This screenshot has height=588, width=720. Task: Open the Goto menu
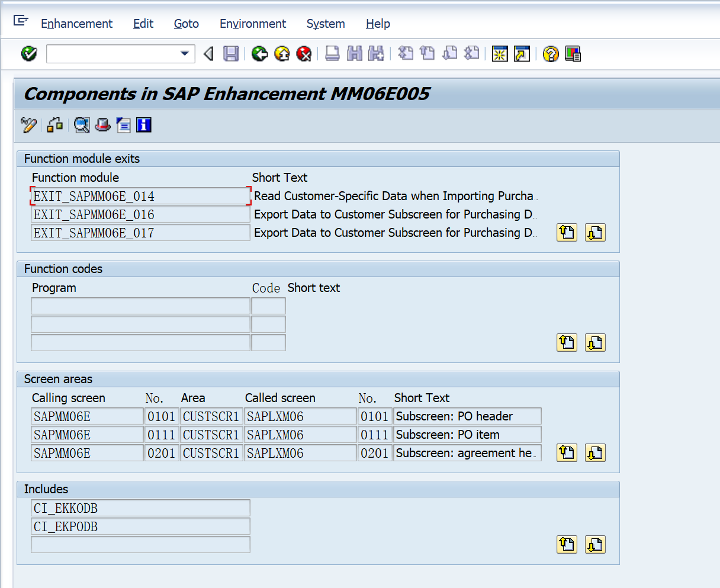[186, 24]
